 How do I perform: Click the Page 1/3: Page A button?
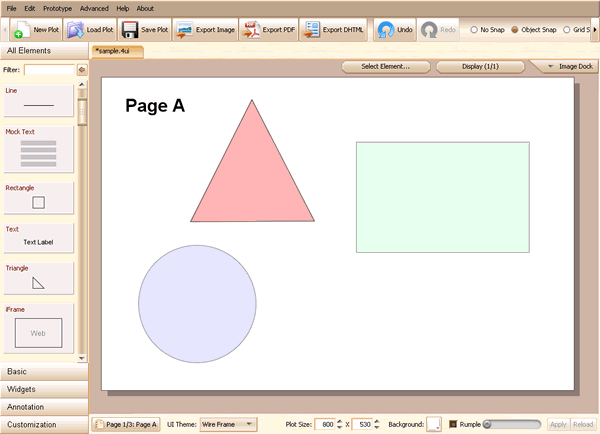coord(126,424)
